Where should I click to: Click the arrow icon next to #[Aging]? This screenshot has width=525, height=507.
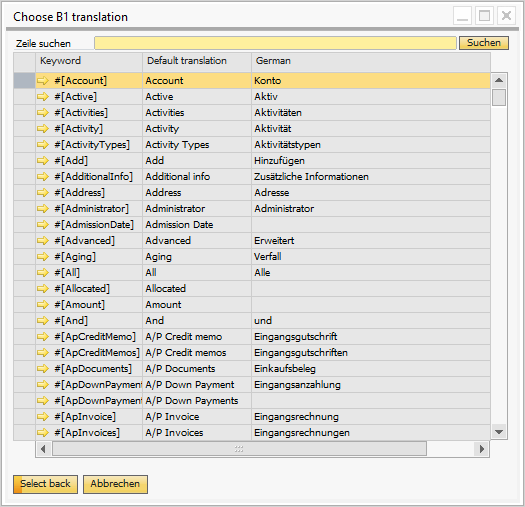(x=43, y=257)
